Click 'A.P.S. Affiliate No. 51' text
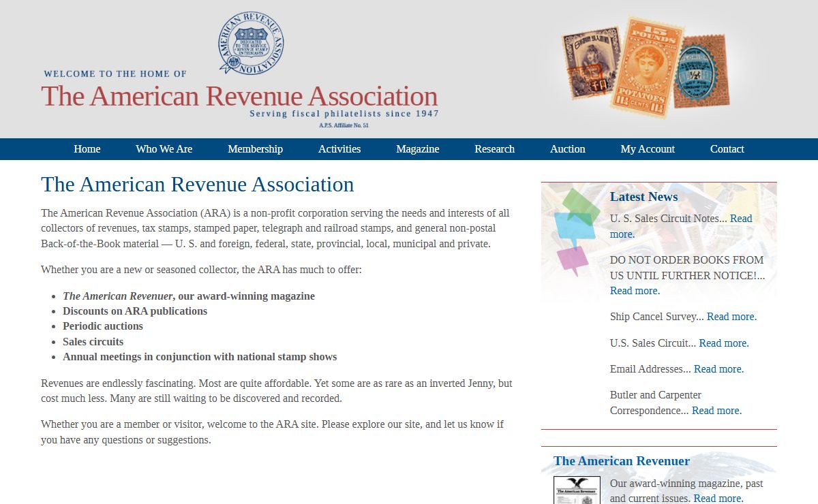 click(344, 125)
